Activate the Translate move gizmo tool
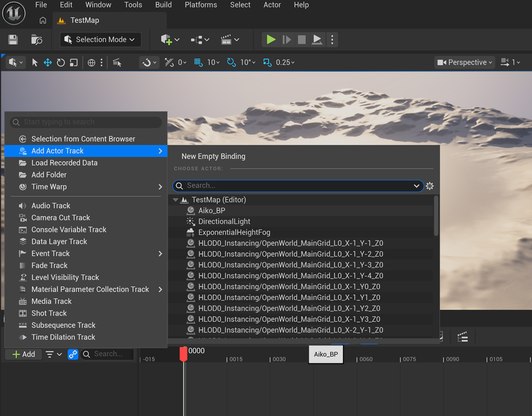532x416 pixels. pos(48,63)
